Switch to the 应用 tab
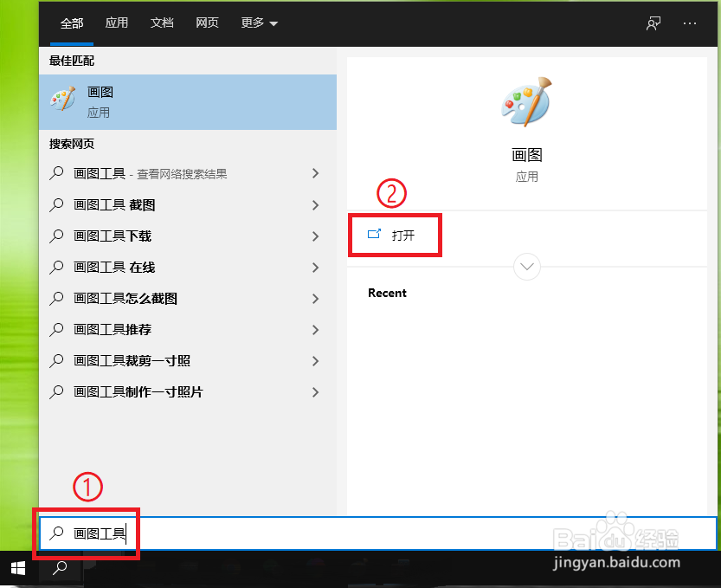Screen dimensions: 721x588 [x=116, y=23]
